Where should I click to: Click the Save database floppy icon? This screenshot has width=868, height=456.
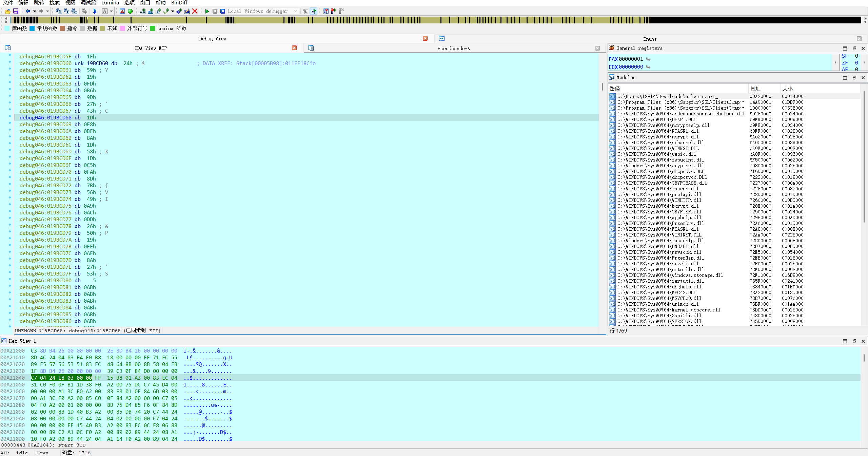click(16, 11)
